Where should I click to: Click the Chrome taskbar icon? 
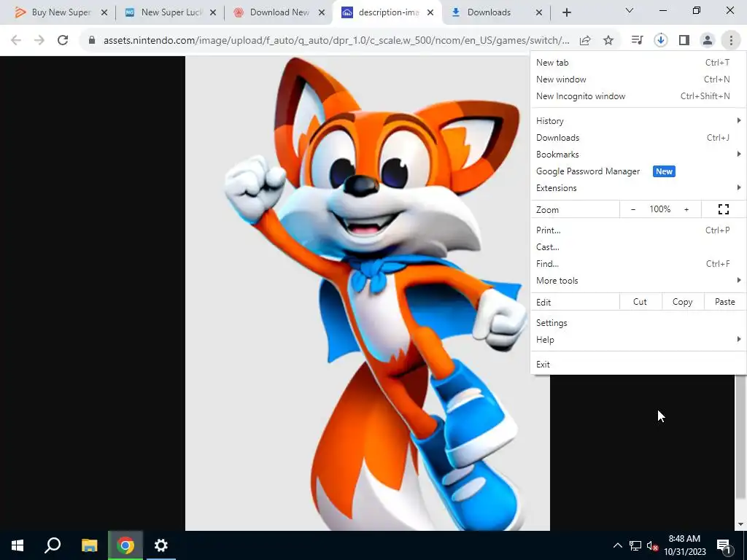tap(125, 545)
